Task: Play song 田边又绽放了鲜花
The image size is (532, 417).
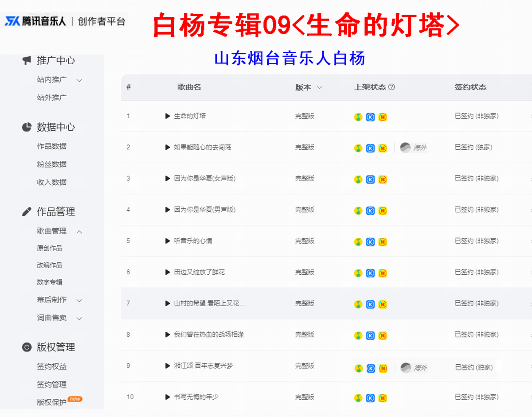Action: tap(168, 272)
